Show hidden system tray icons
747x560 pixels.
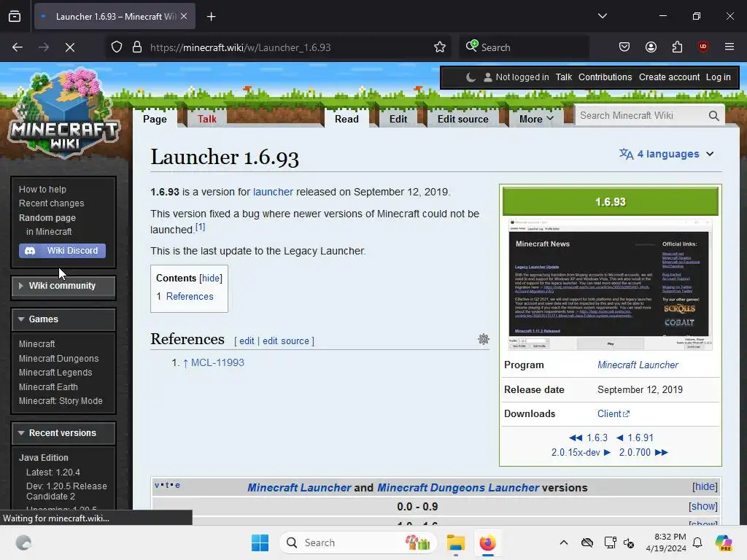tap(564, 542)
